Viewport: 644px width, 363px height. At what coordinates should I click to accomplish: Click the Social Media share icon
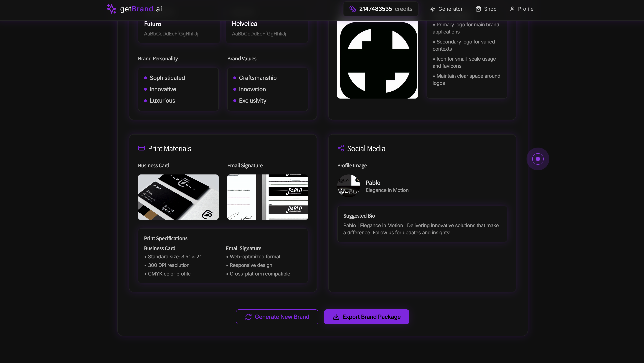(x=341, y=148)
